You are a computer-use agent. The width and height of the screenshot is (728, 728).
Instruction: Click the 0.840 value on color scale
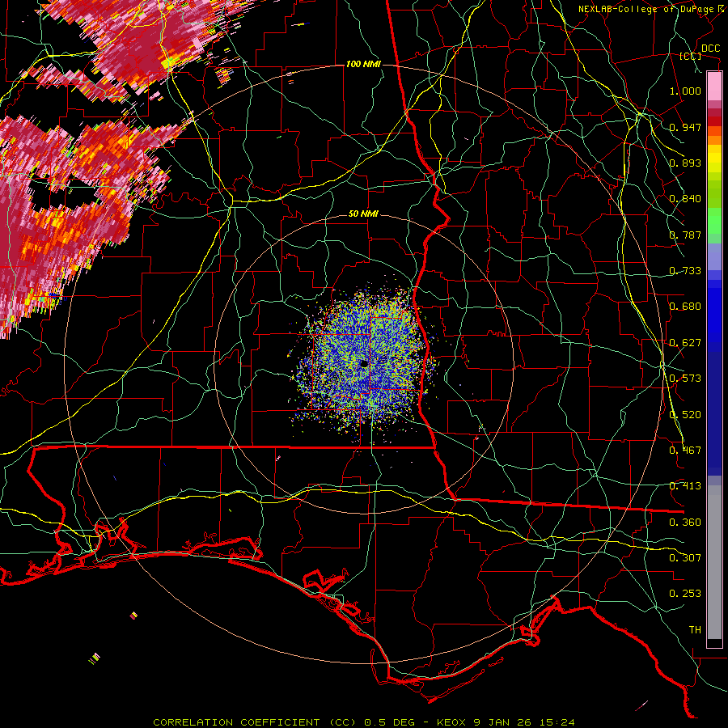[x=685, y=199]
